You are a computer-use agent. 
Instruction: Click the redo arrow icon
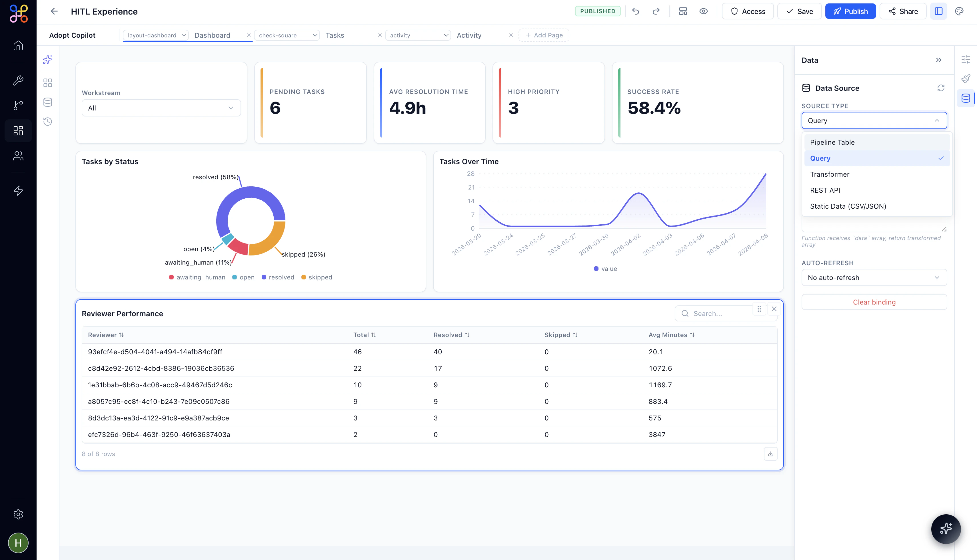[x=656, y=11]
